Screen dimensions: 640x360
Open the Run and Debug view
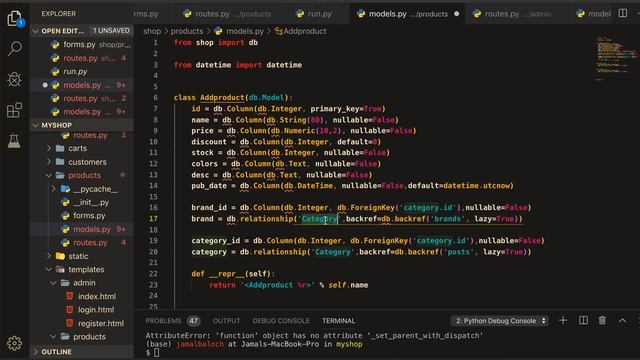coord(14,79)
